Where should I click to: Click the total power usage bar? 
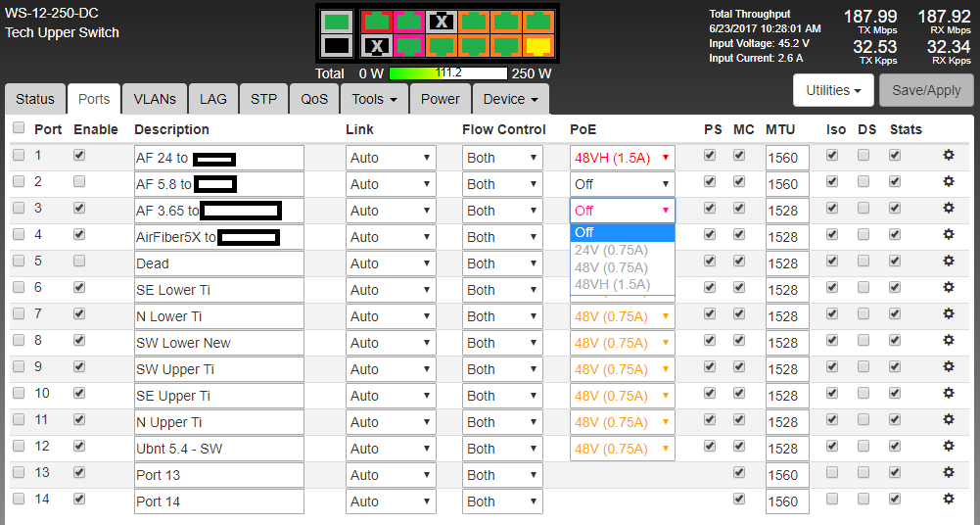(x=448, y=73)
